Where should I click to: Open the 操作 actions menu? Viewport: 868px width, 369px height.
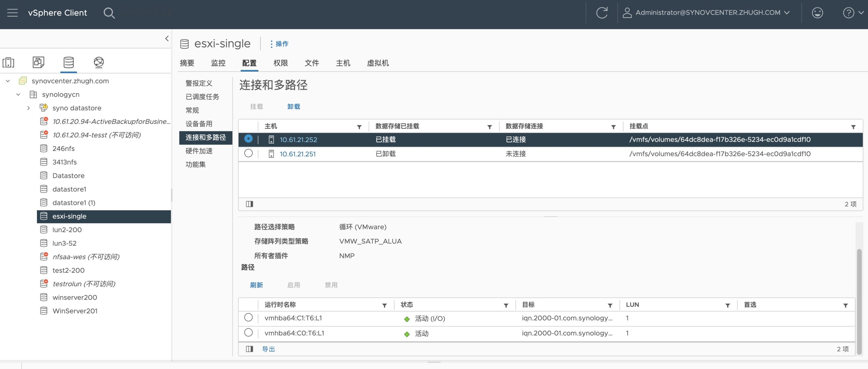(x=279, y=44)
